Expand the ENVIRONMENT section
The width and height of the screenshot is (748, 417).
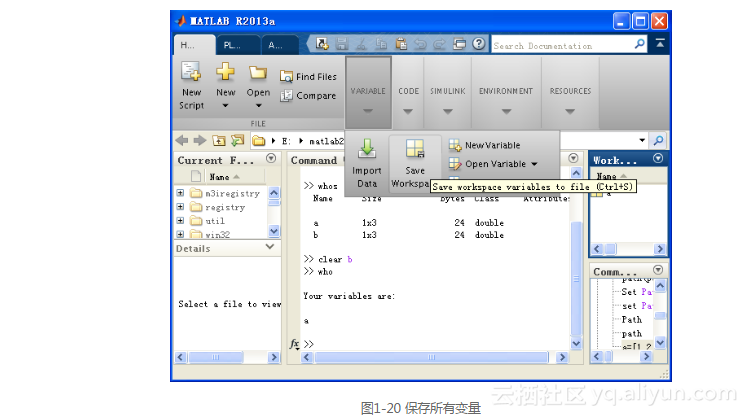(x=506, y=111)
